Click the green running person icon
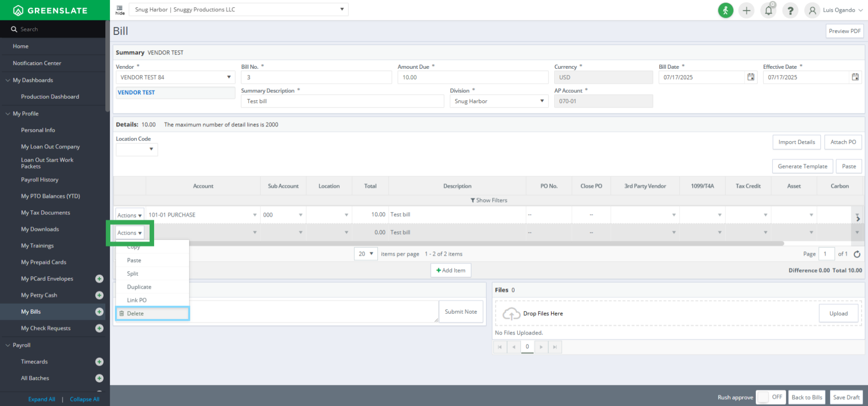868x406 pixels. pyautogui.click(x=726, y=10)
